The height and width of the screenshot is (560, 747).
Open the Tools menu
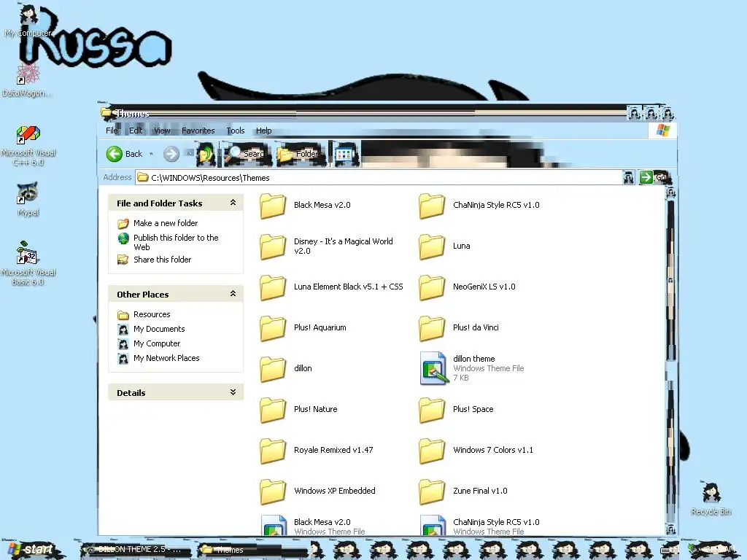[x=236, y=131]
